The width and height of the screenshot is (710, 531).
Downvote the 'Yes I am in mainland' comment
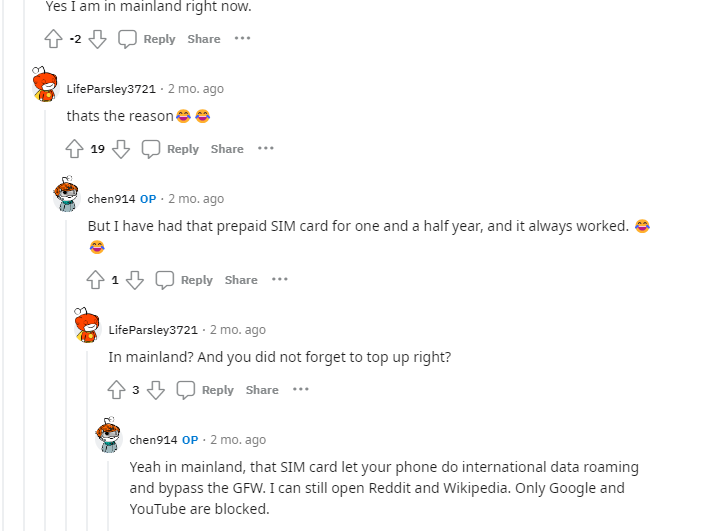coord(98,39)
